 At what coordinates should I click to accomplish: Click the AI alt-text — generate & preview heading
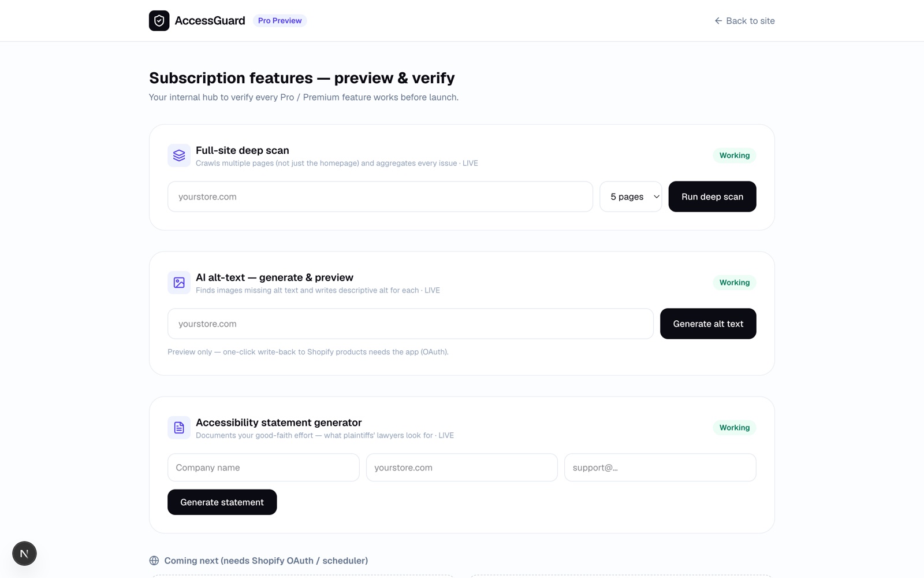[x=274, y=277]
